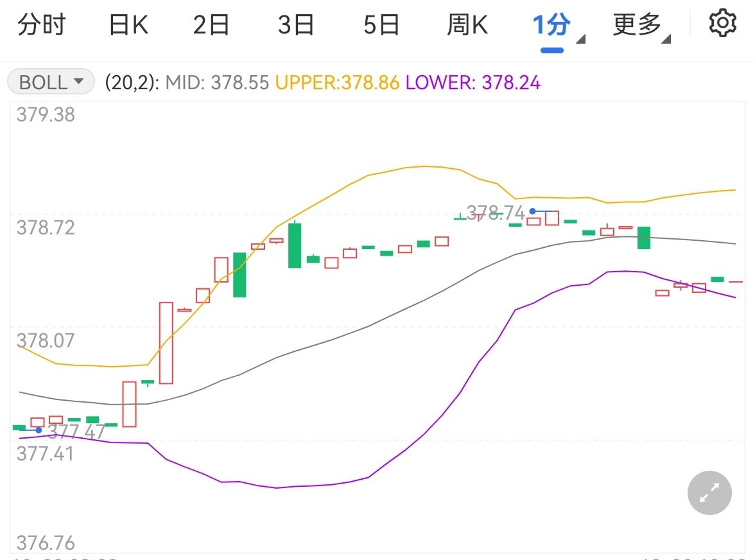Select the 2日 chart tab

[x=211, y=24]
